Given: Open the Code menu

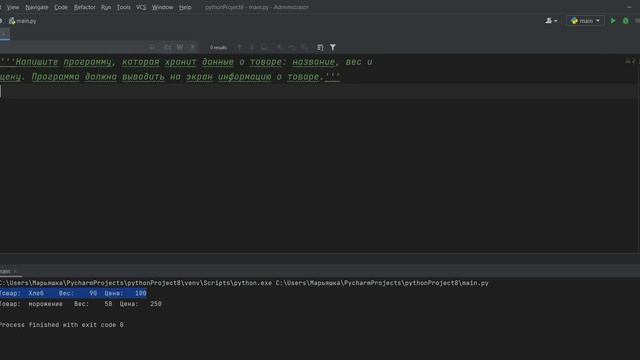Looking at the screenshot, I should tap(61, 7).
